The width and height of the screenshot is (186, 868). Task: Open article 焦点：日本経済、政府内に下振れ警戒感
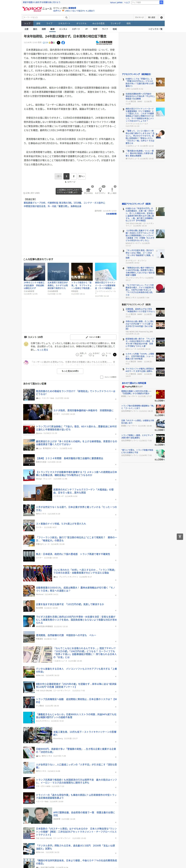[x=73, y=554]
